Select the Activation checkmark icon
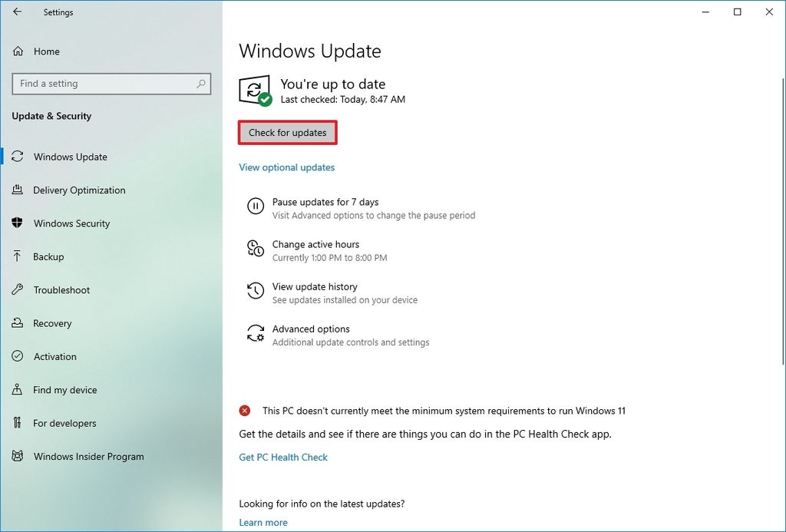The height and width of the screenshot is (532, 786). tap(17, 356)
